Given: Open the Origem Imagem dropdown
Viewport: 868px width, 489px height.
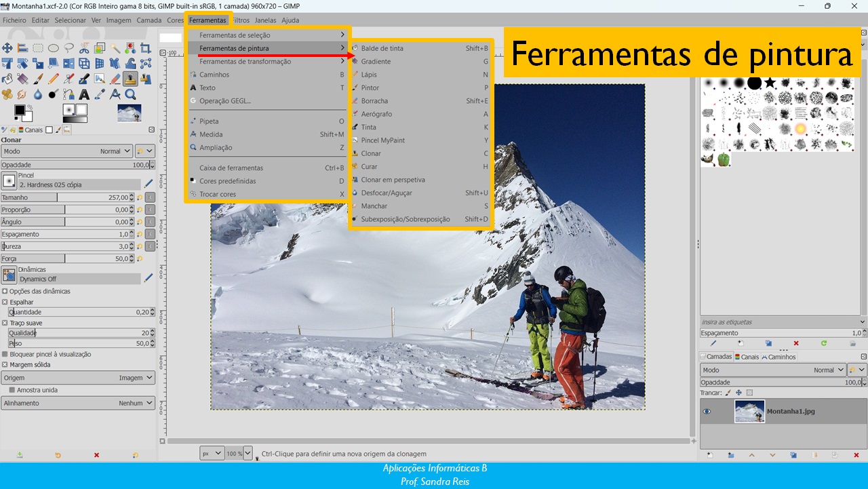Looking at the screenshot, I should [78, 378].
